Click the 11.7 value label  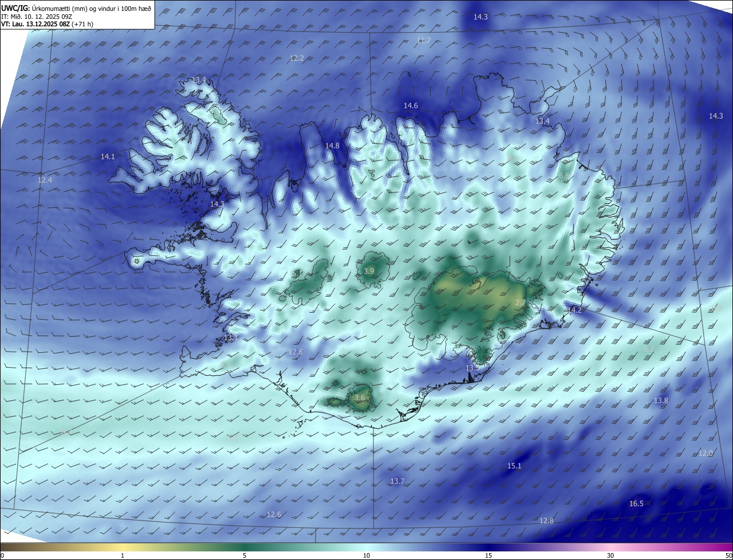pos(424,40)
